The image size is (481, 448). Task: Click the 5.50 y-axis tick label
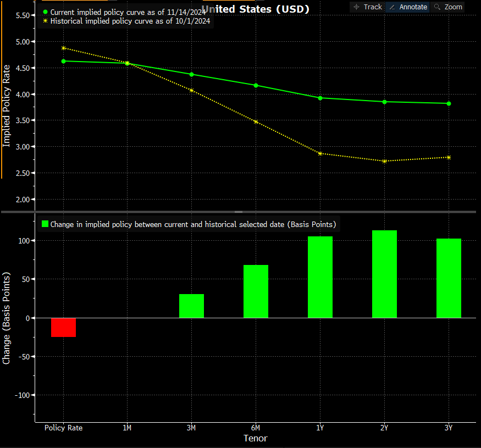pos(23,15)
